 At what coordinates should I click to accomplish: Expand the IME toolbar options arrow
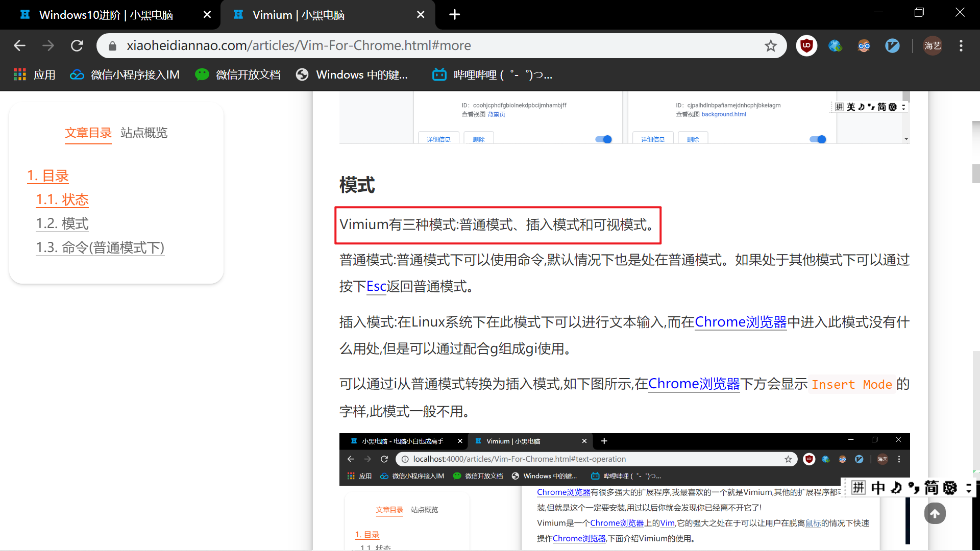click(x=968, y=488)
